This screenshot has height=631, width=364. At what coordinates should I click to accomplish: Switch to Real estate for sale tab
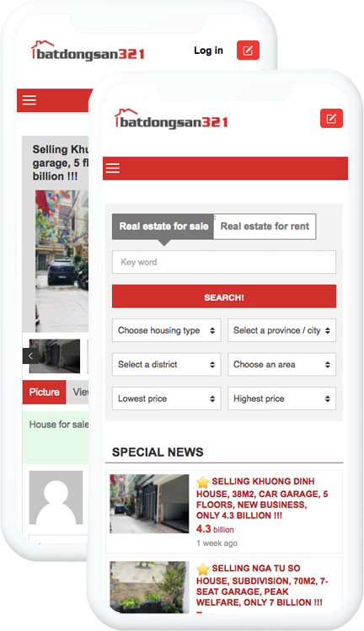coord(163,227)
